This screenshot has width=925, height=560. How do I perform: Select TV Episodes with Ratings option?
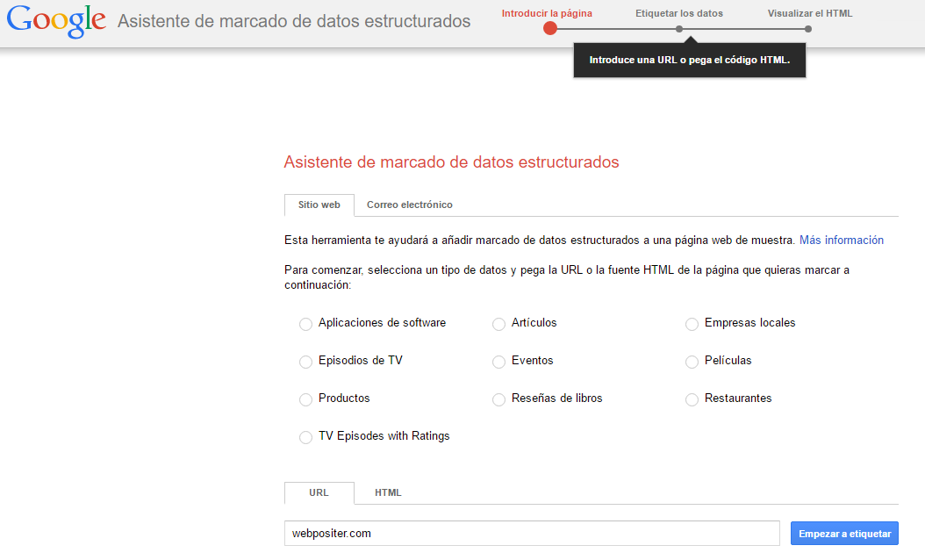[305, 437]
